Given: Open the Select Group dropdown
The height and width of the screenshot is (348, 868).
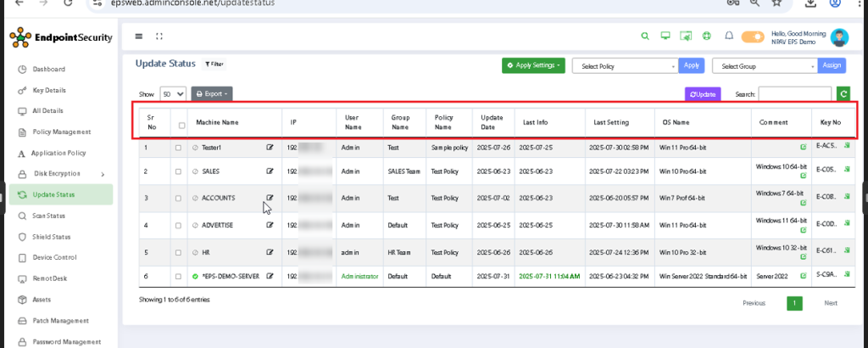Looking at the screenshot, I should coord(765,65).
